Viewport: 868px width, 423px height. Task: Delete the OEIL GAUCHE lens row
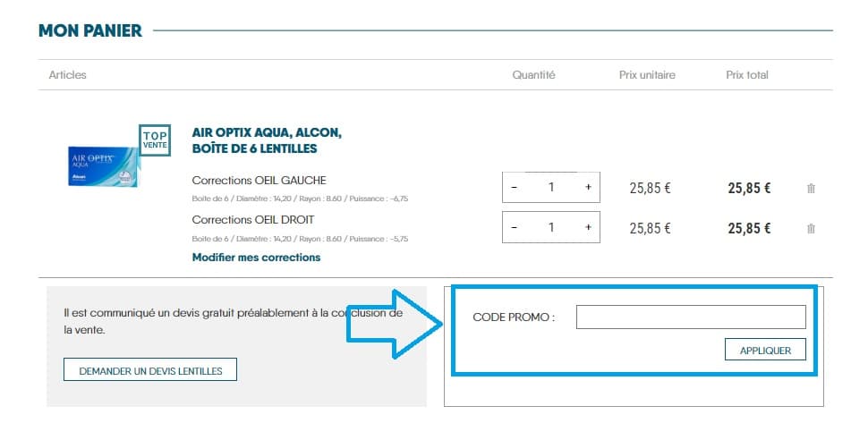pos(811,189)
